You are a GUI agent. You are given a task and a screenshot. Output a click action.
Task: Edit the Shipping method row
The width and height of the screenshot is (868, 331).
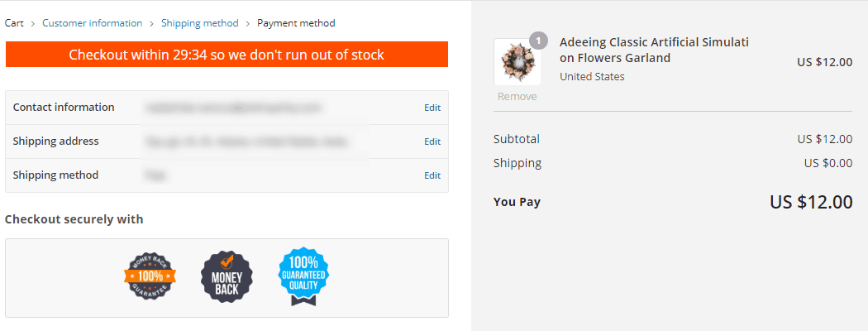point(432,175)
